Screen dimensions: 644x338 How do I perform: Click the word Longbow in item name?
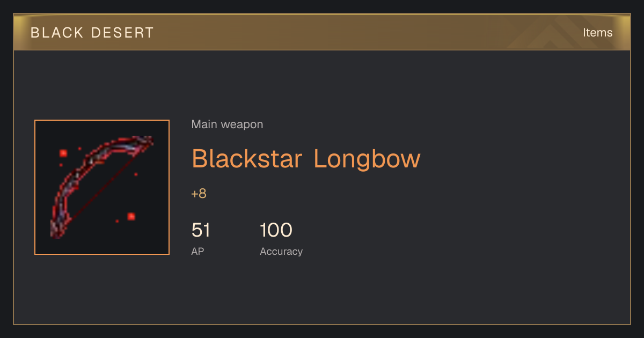[367, 159]
